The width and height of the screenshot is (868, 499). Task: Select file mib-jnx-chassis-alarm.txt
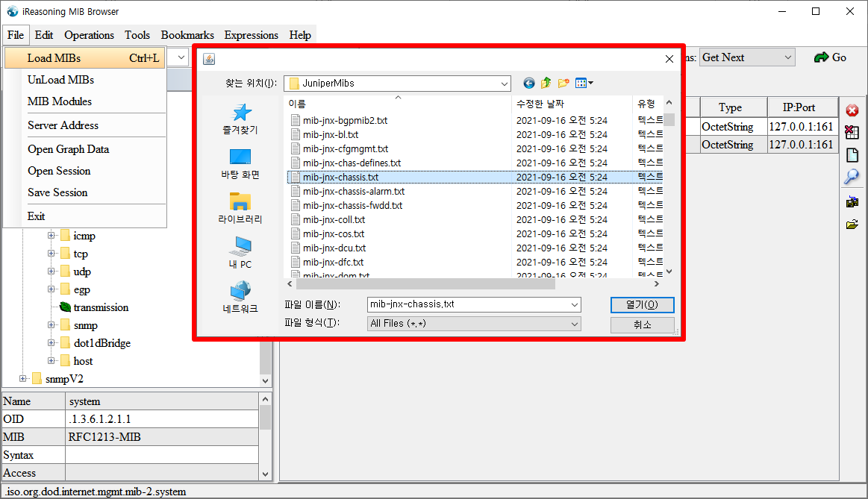(354, 192)
